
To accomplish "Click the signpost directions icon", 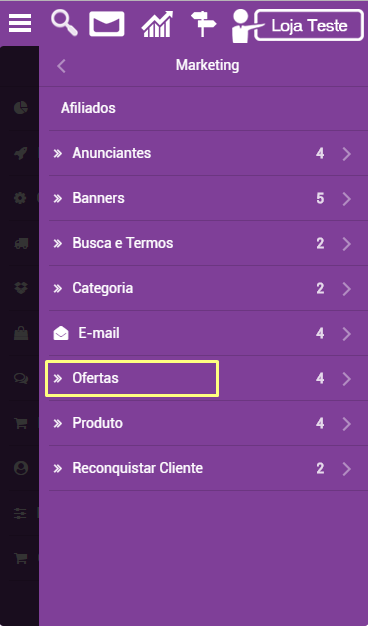I will (x=204, y=24).
